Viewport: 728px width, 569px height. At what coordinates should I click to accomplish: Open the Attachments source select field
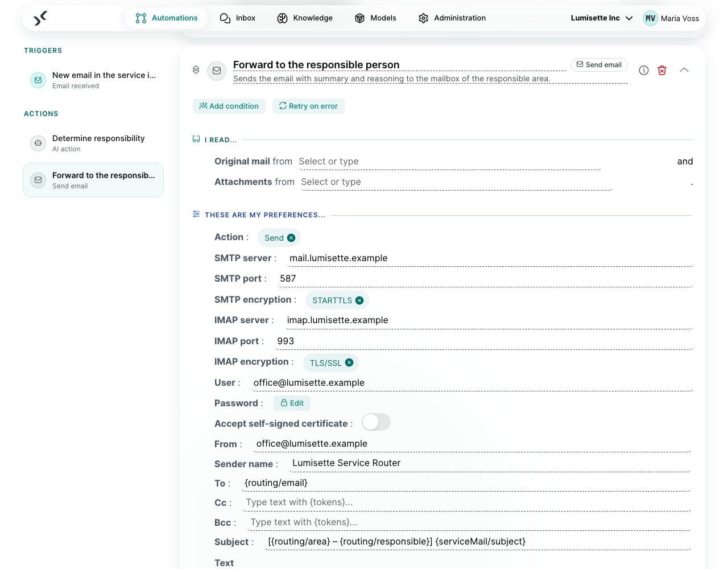[456, 182]
